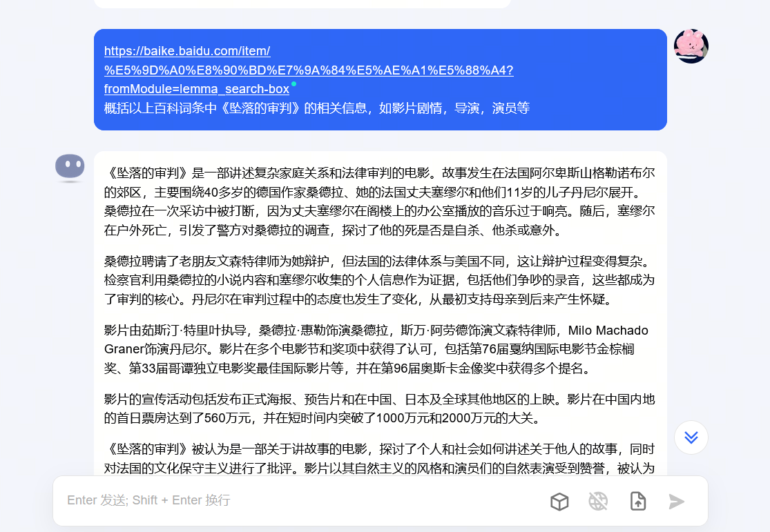
Task: Click the paragraph starting 桑德拉聘请了老朋友
Action: coord(379,280)
